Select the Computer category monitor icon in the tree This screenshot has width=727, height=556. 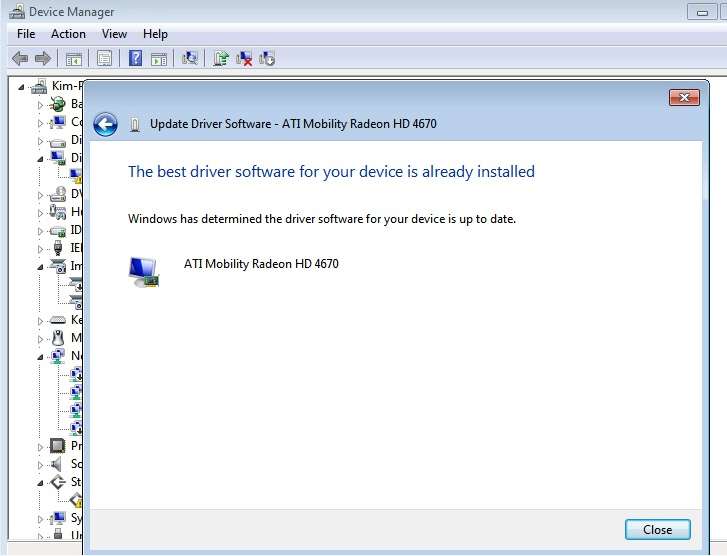pyautogui.click(x=57, y=122)
